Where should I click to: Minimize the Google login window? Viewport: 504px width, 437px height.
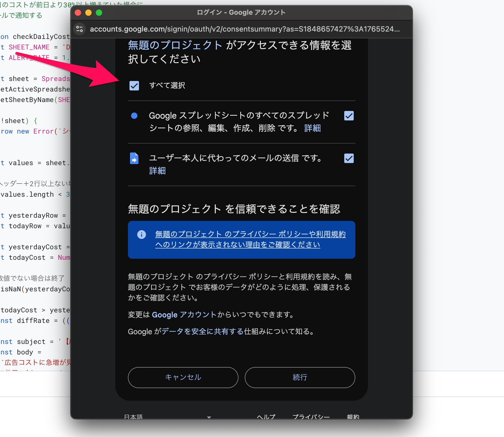pos(88,13)
